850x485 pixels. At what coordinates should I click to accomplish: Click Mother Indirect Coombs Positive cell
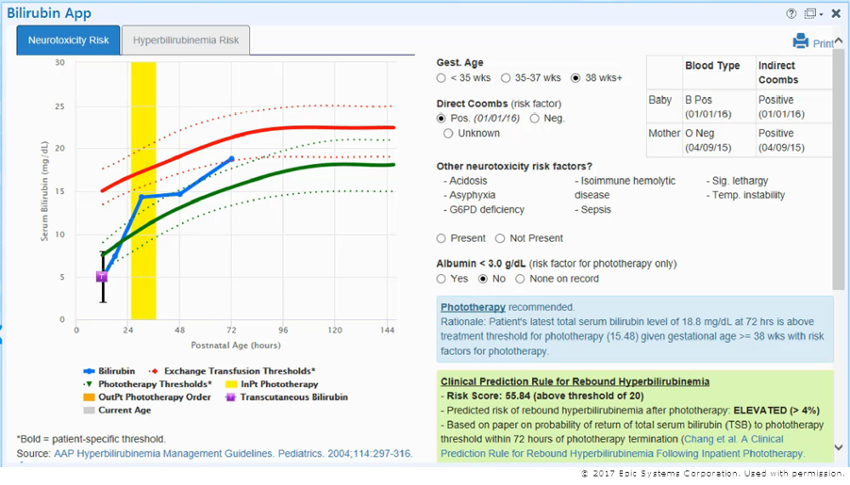pyautogui.click(x=794, y=140)
